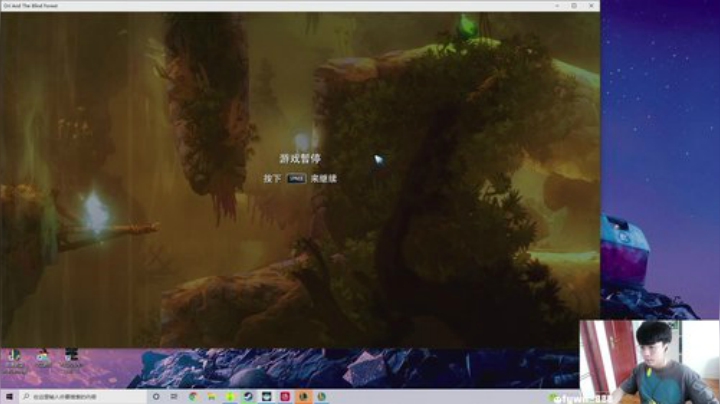The image size is (720, 404).
Task: Click the SPACE key prompt in the pause overlay
Action: pos(296,178)
